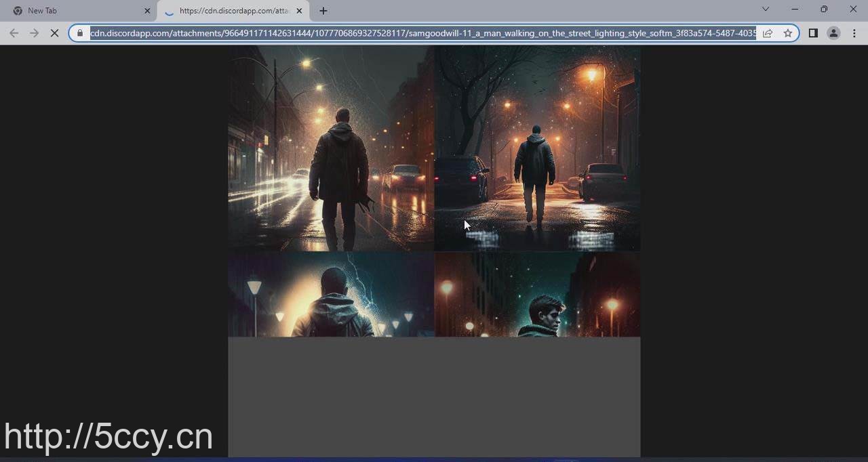Image resolution: width=868 pixels, height=462 pixels.
Task: Share this page icon
Action: click(768, 33)
